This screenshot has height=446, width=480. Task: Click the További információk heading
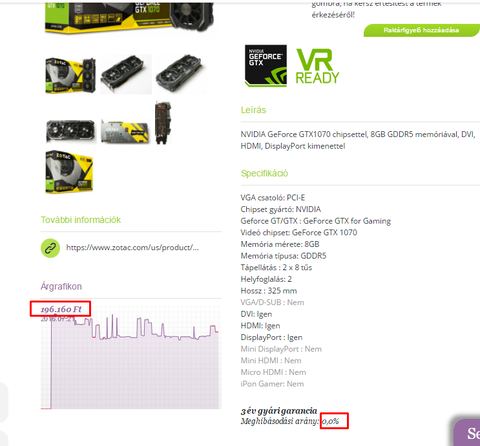[81, 220]
